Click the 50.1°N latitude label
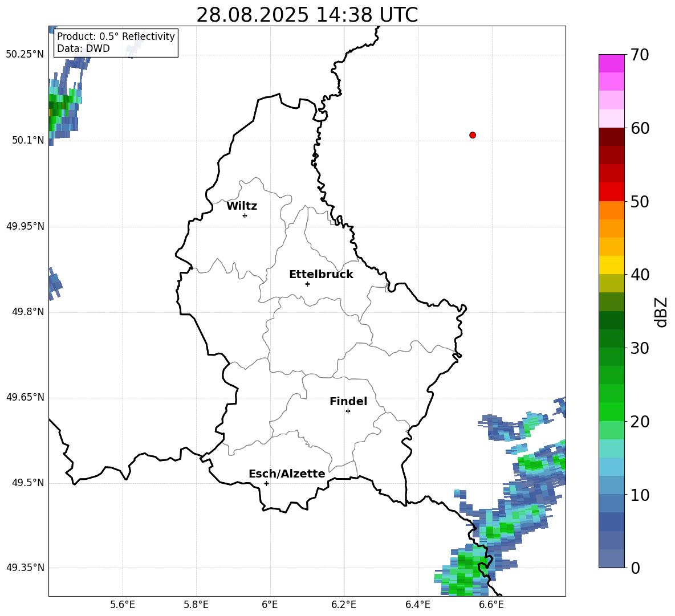 [x=28, y=140]
